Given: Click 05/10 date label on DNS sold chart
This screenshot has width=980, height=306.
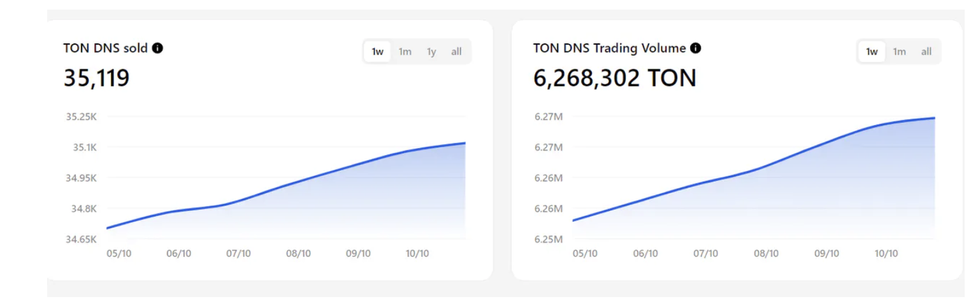Looking at the screenshot, I should [x=119, y=254].
